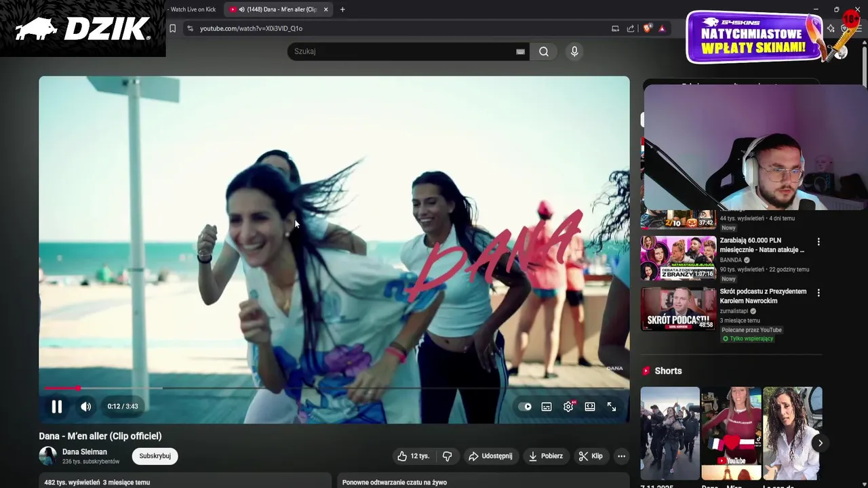Click the magnifying glass search button
868x488 pixels.
(x=544, y=52)
